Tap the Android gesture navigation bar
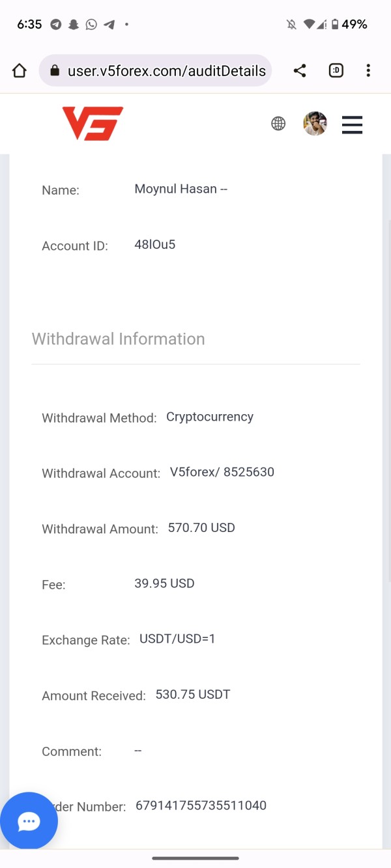The image size is (391, 868). click(195, 858)
